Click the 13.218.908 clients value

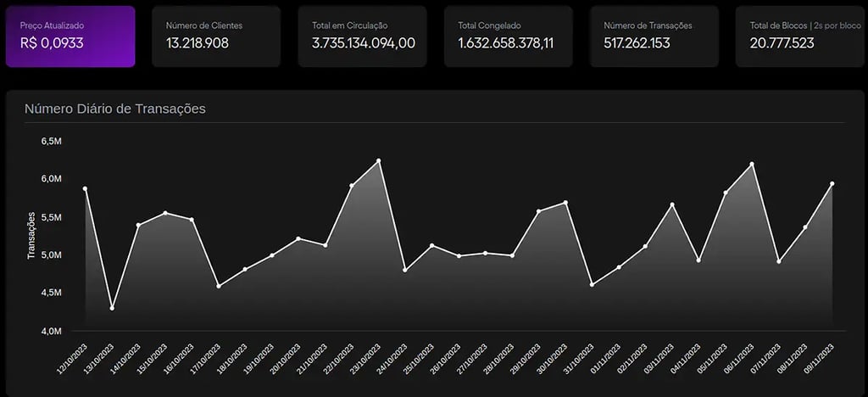pyautogui.click(x=197, y=43)
